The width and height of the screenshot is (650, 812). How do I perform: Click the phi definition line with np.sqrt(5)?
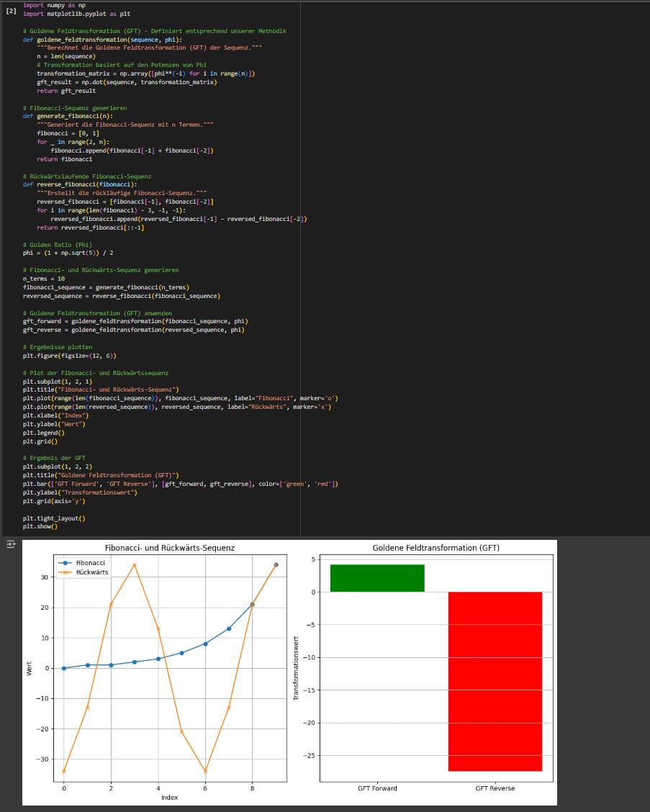click(x=68, y=253)
